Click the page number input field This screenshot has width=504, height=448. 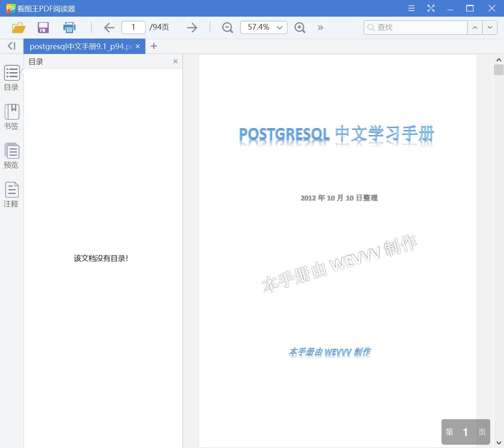(133, 27)
